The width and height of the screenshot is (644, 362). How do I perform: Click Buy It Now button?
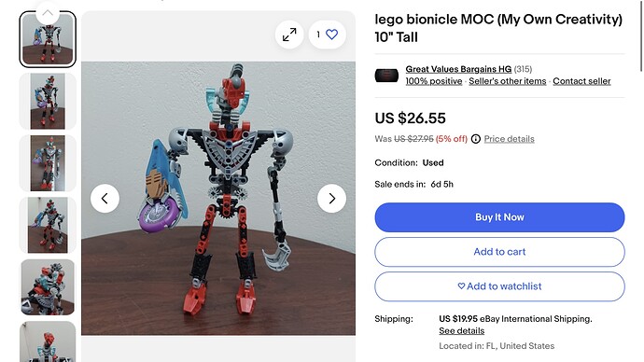[x=499, y=217]
